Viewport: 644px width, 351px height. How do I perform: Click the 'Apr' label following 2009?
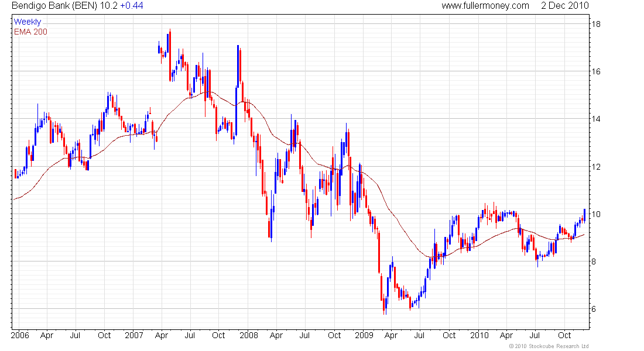point(391,335)
